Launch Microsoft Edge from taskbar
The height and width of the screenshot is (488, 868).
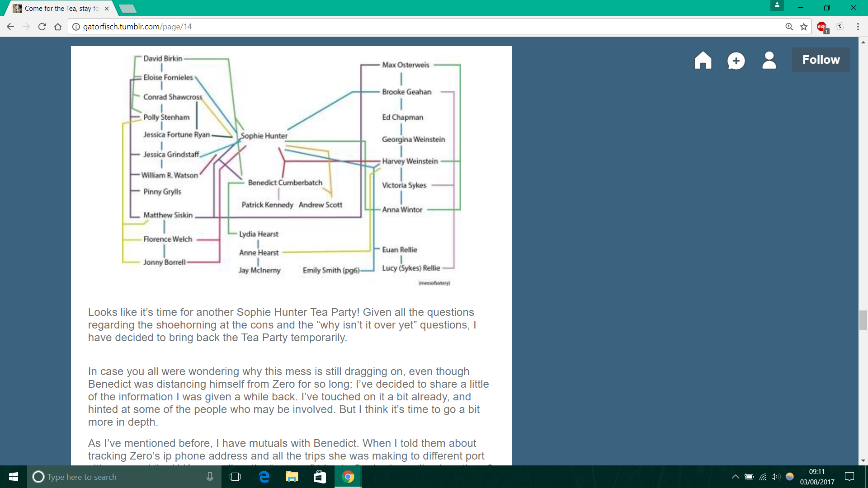264,477
